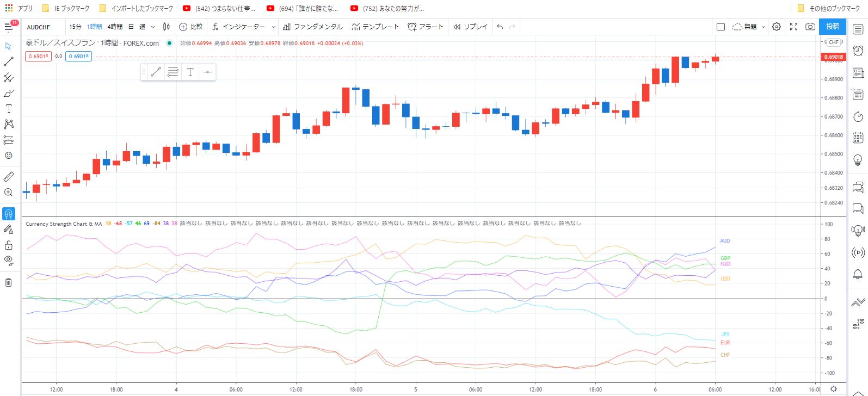This screenshot has height=396, width=868.
Task: Pick line tool in floating favorites toolbar
Action: [156, 72]
